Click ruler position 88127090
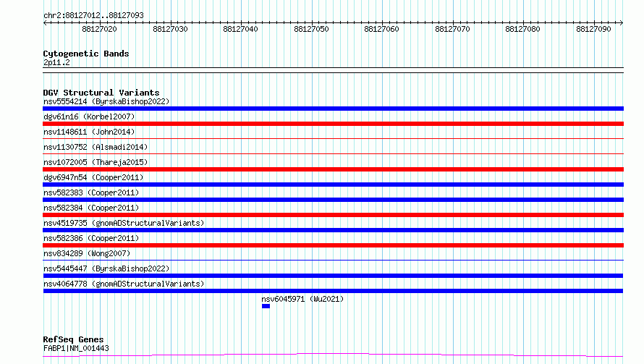The height and width of the screenshot is (364, 644). coord(593,29)
